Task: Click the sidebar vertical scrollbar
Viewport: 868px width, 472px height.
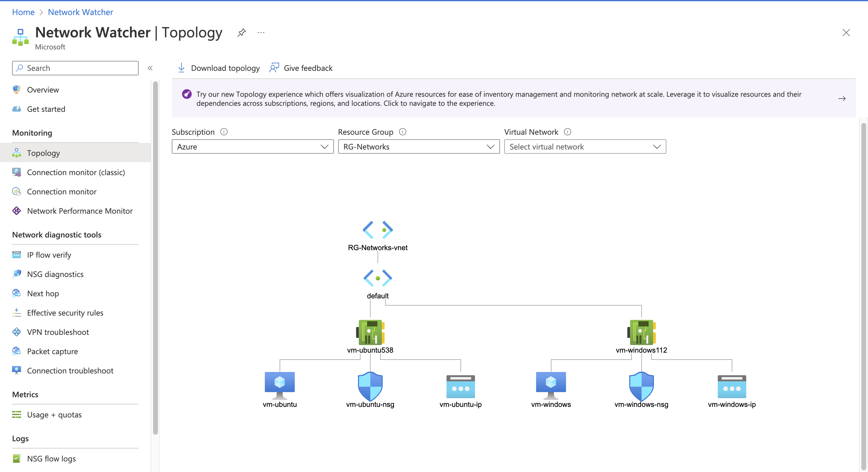Action: pos(155,258)
